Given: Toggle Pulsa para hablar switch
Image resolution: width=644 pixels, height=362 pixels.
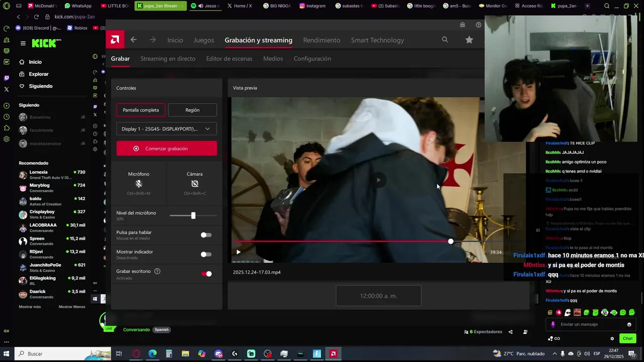Looking at the screenshot, I should (x=206, y=235).
